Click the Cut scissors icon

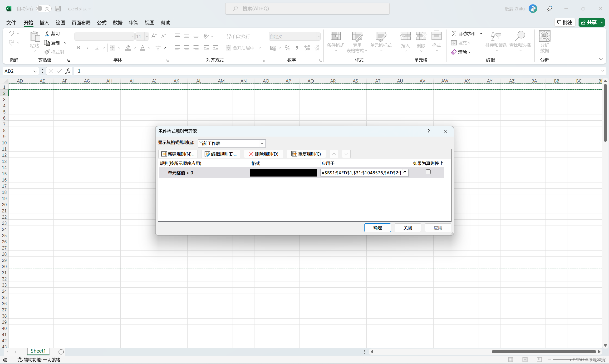[47, 33]
